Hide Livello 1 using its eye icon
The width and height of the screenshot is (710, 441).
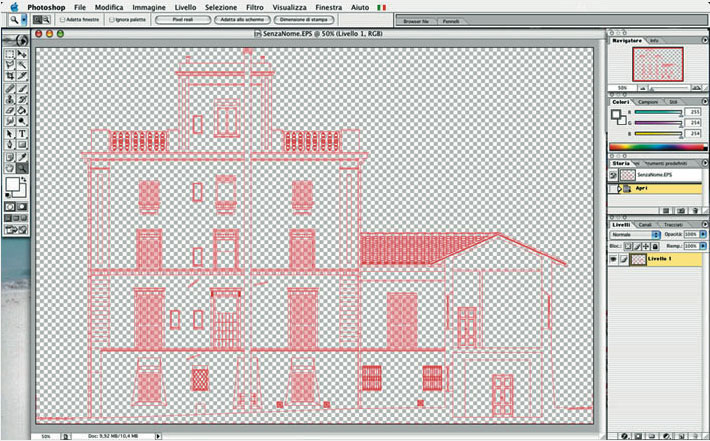tap(614, 258)
